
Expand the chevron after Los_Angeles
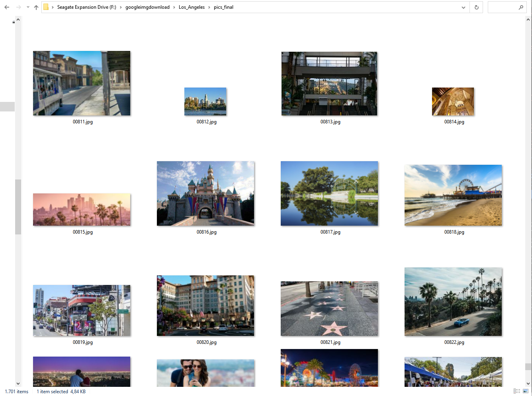pos(209,7)
